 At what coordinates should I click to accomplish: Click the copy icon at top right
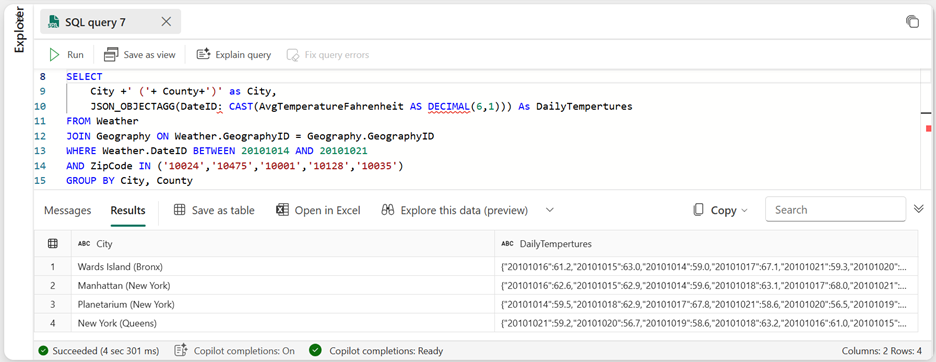coord(912,22)
